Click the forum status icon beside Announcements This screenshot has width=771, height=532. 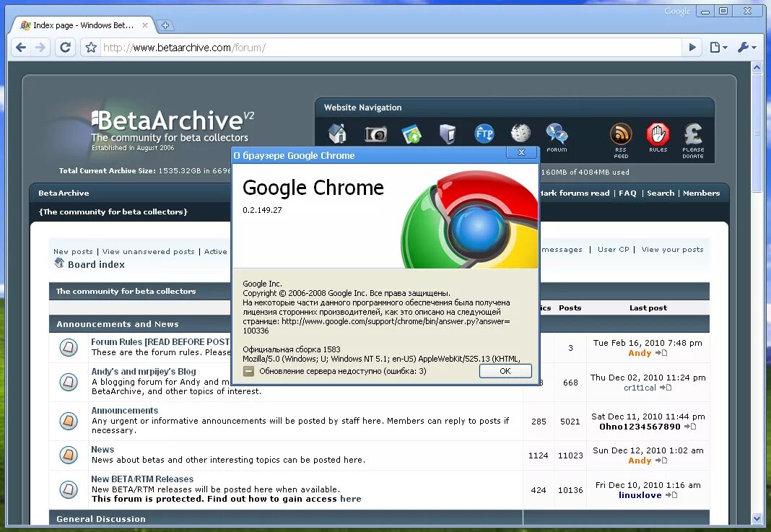69,421
